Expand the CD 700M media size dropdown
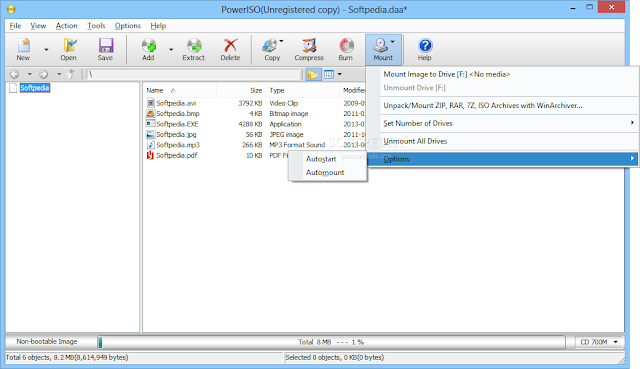 coord(599,342)
